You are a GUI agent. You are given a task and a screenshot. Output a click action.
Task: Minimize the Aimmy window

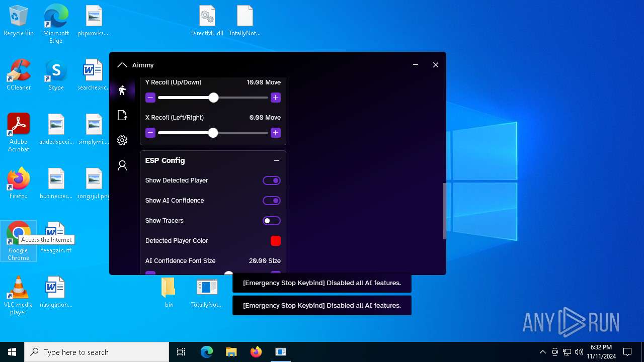(416, 65)
